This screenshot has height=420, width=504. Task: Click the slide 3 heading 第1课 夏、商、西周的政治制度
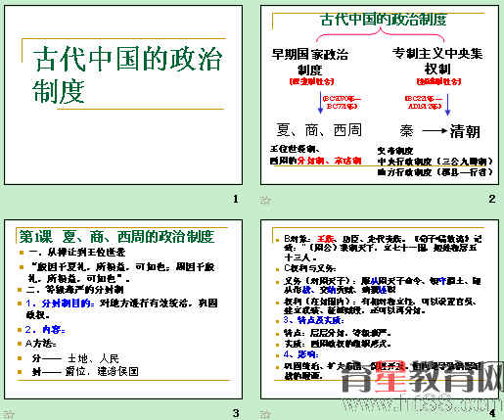pos(116,237)
